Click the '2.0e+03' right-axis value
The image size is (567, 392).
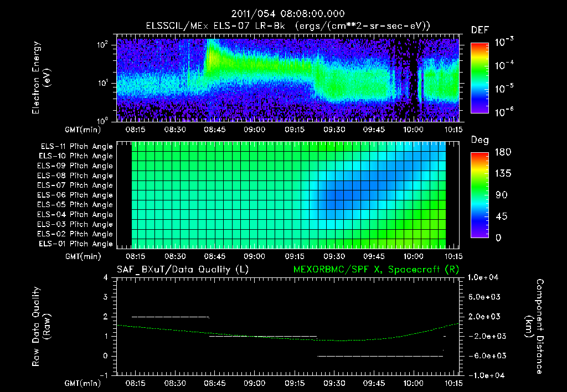point(484,317)
